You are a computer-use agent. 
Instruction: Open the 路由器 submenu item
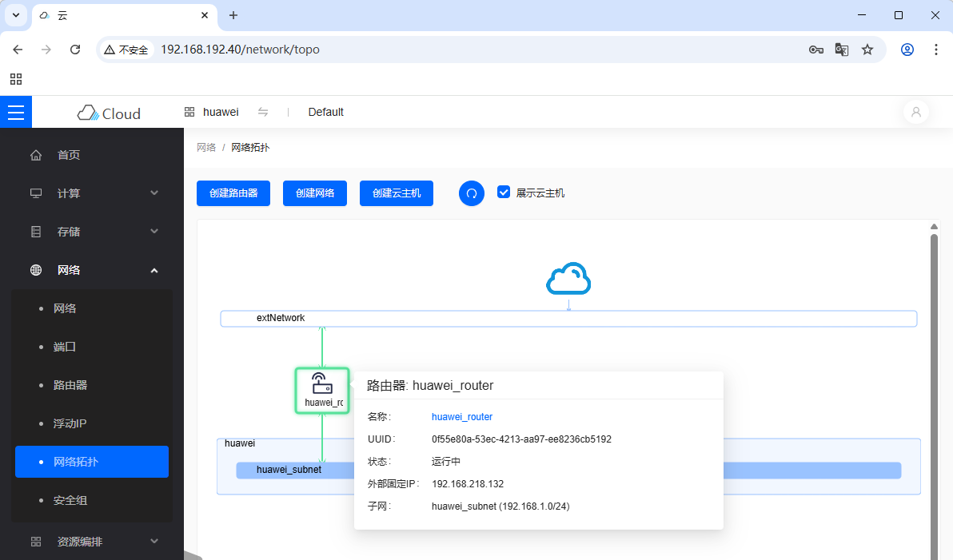coord(92,385)
